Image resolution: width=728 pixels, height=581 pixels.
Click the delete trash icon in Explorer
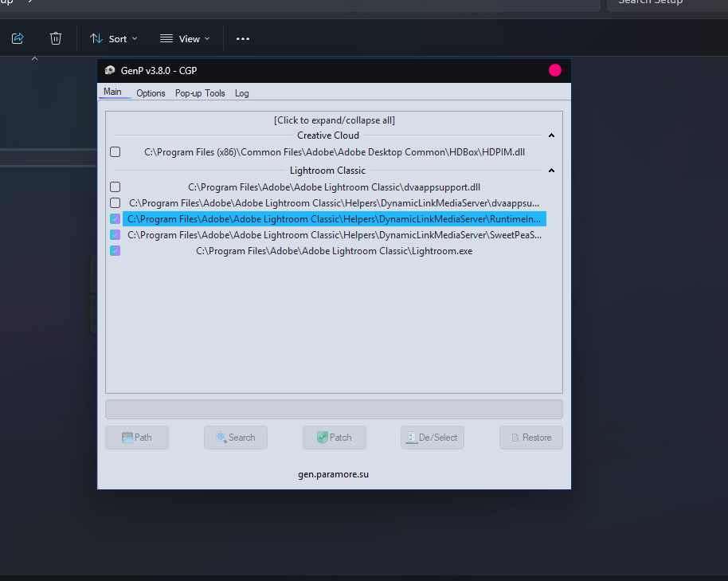point(56,38)
